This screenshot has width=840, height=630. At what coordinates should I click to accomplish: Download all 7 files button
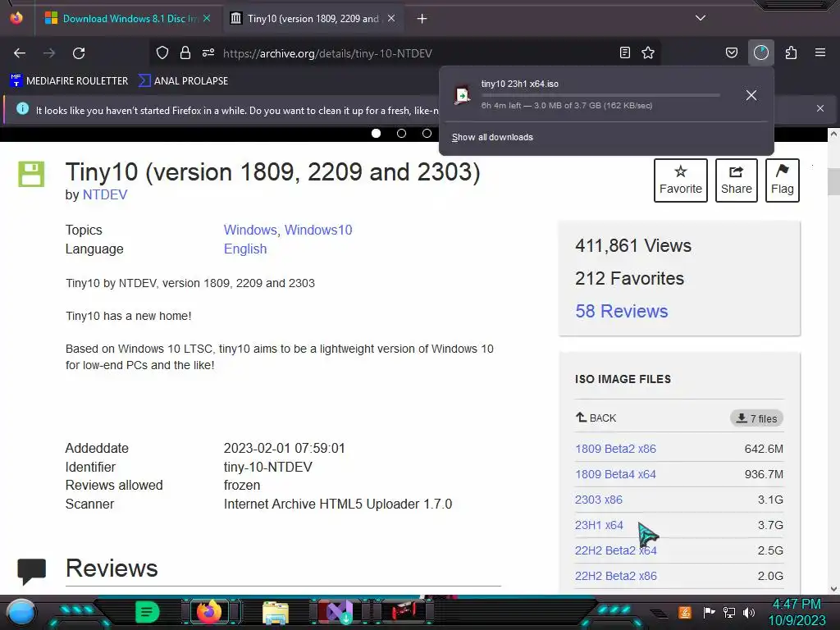[756, 418]
